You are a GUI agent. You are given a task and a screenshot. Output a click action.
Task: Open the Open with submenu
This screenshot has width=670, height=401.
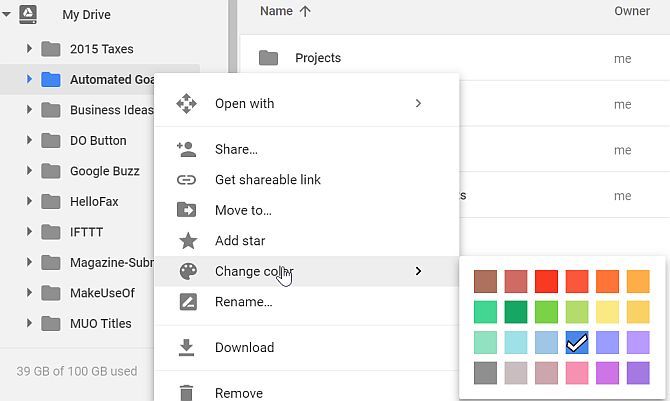418,103
